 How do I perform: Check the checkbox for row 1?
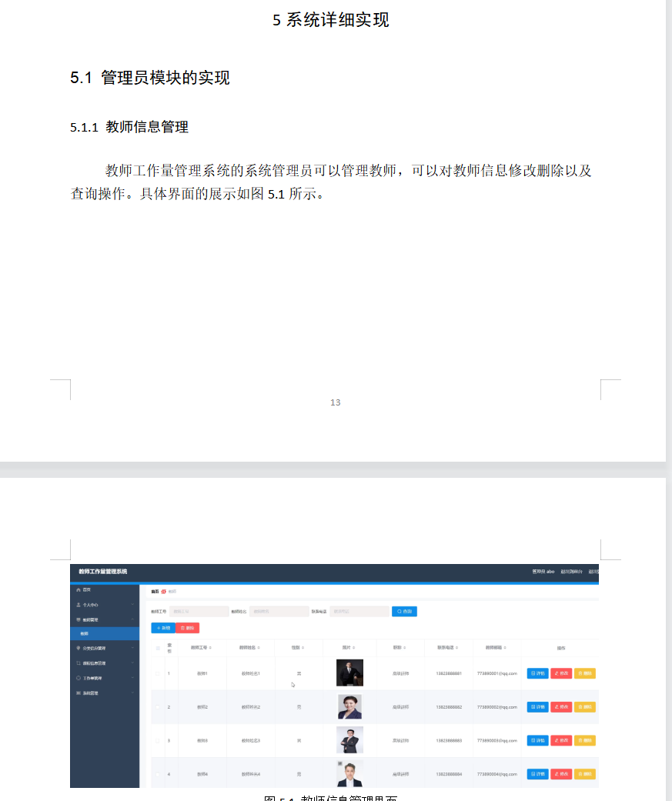[159, 673]
